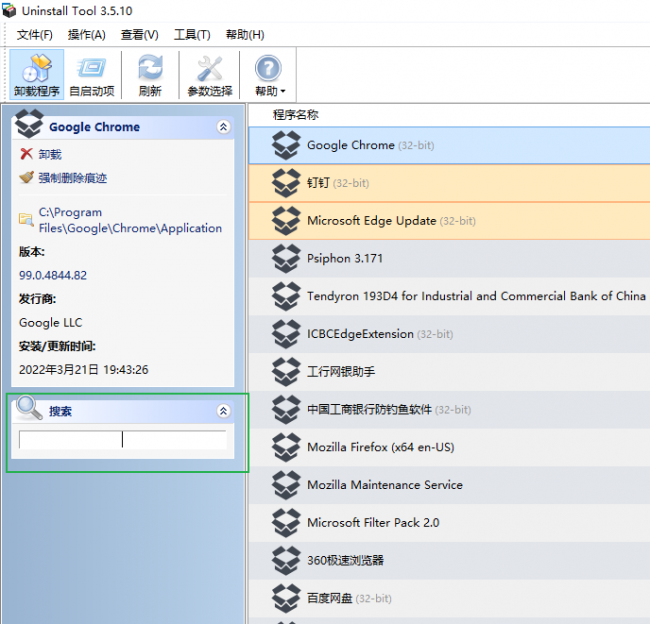Open the 查看(V) menu

point(140,35)
